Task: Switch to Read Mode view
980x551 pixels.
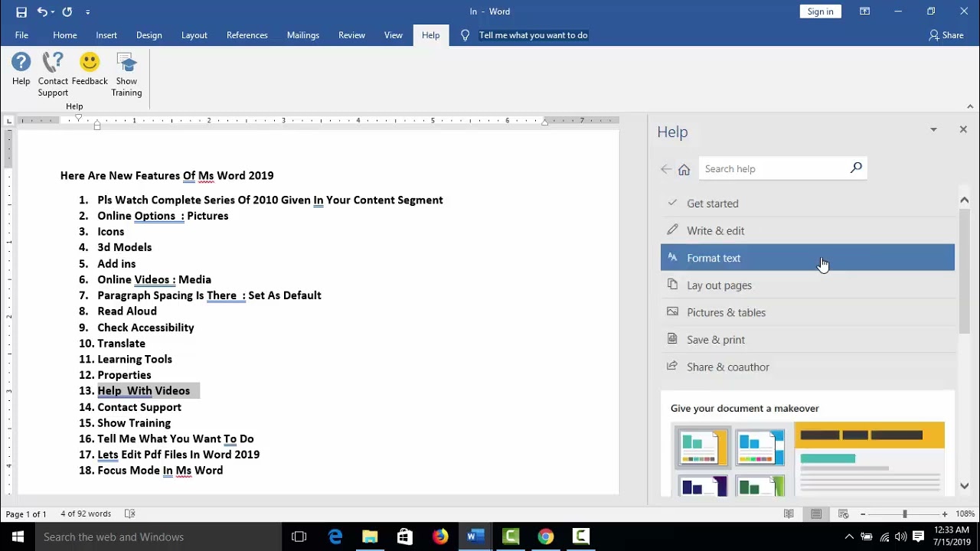Action: [x=789, y=514]
